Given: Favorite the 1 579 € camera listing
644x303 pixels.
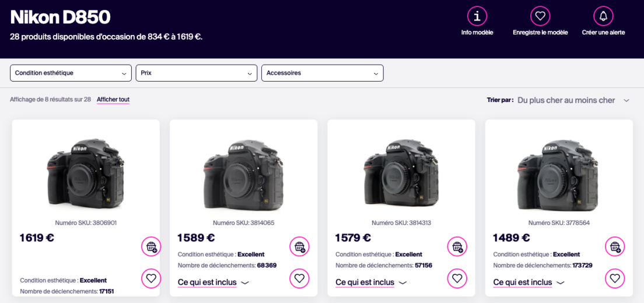Looking at the screenshot, I should pos(457,279).
